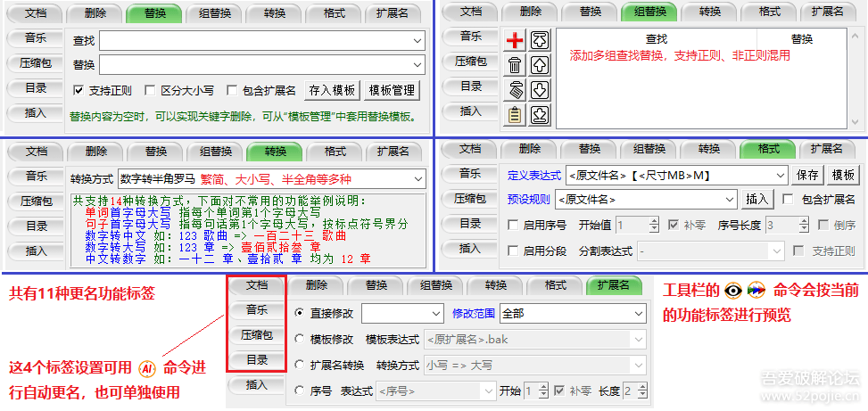Click the move-to-bottom arrow icon

point(540,114)
